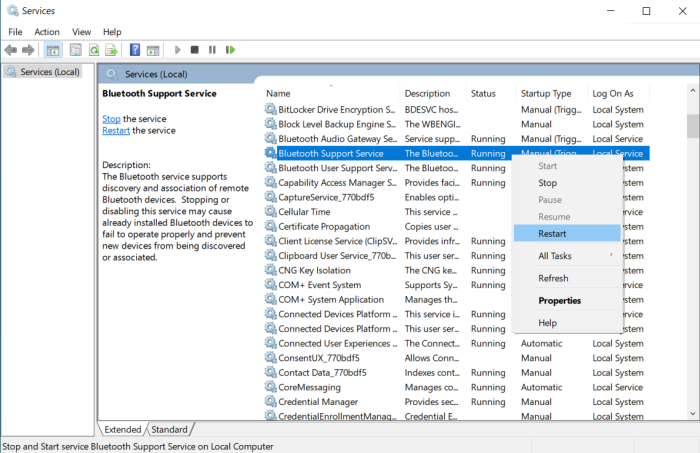Viewport: 700px width, 453px height.
Task: Click the Stop the service link
Action: pos(111,119)
